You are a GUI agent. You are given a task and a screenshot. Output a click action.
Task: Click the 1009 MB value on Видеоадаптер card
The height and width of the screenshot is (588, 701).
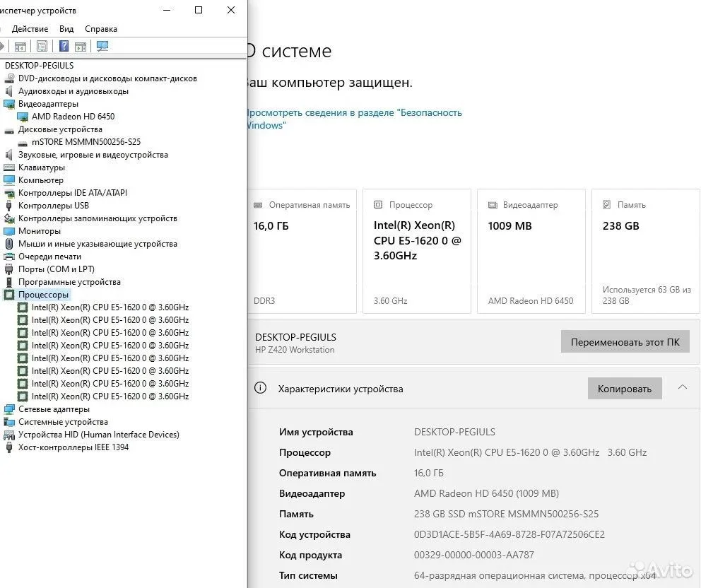[x=509, y=226]
